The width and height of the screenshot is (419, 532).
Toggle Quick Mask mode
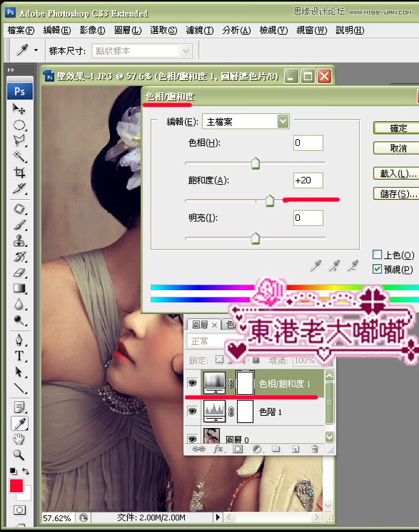[20, 510]
